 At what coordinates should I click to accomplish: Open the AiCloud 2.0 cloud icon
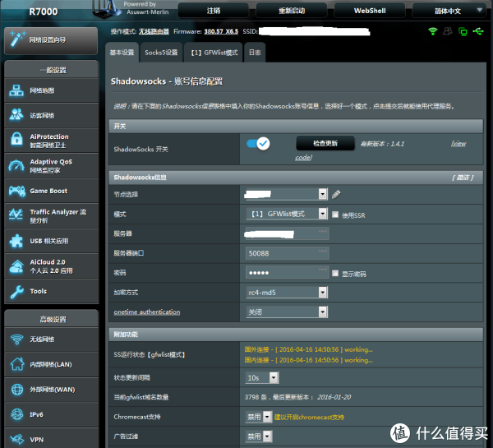pyautogui.click(x=16, y=266)
